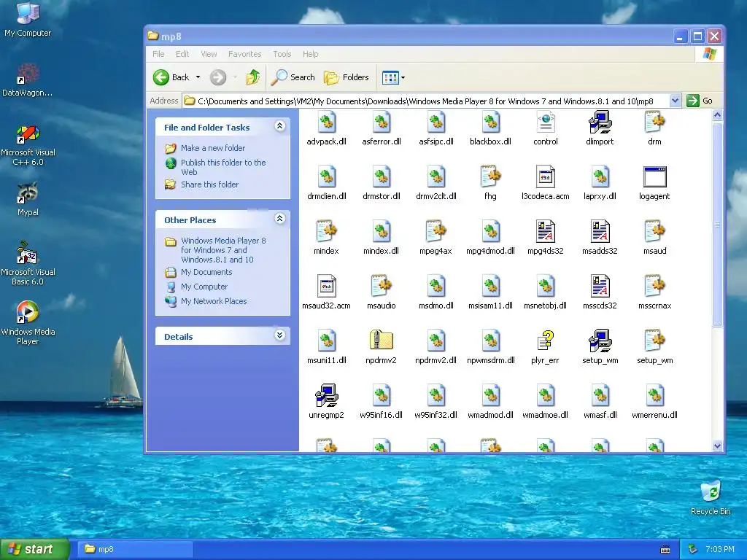Select the w95inf16.dll file icon
Screen dimensions: 747x560
tap(381, 396)
